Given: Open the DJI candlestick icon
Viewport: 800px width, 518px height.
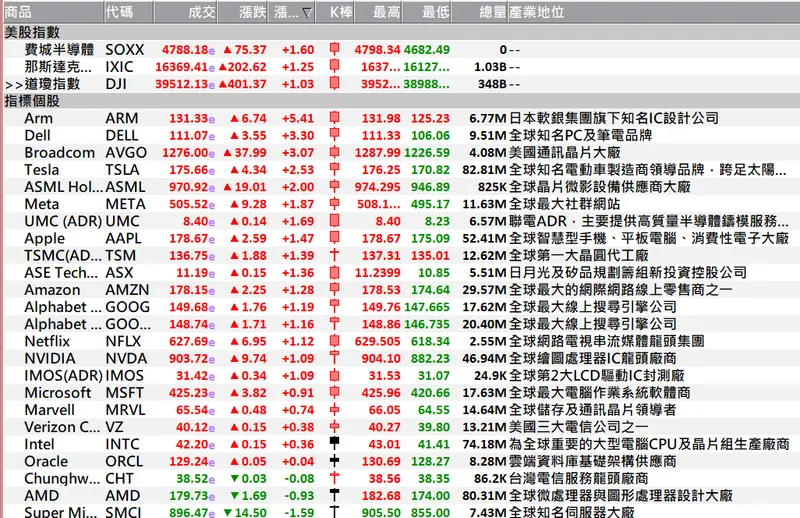Looking at the screenshot, I should click(x=334, y=83).
